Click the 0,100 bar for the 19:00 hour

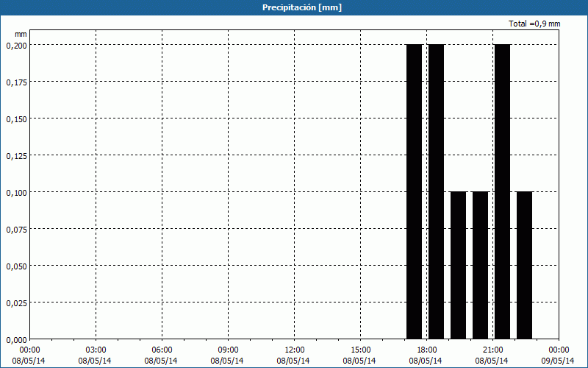pos(458,265)
